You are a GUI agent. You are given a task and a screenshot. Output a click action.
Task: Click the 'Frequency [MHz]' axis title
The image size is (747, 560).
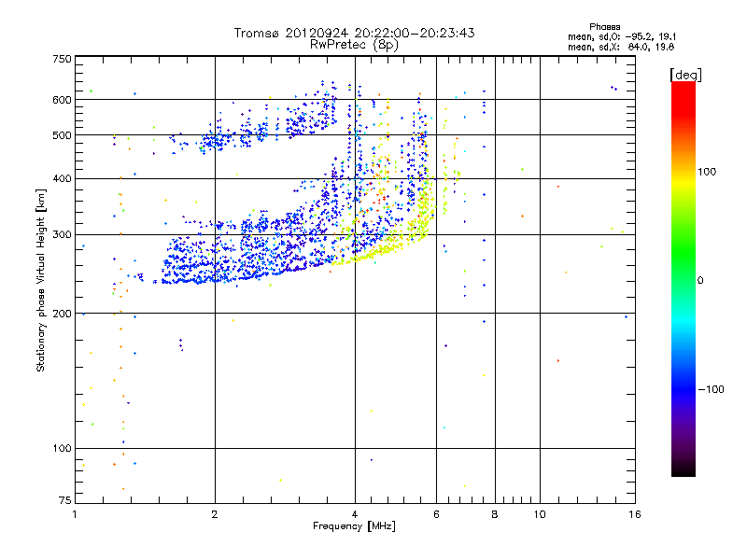click(354, 526)
